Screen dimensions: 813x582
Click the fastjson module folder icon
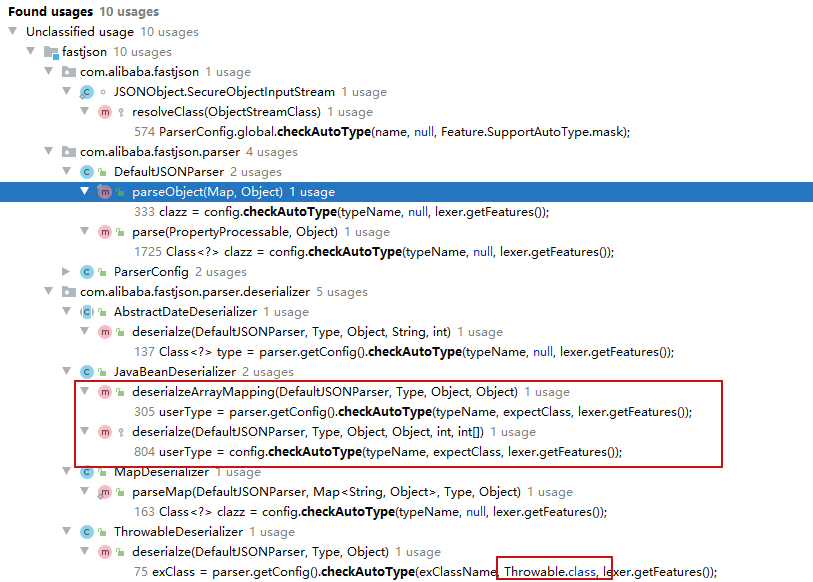click(x=51, y=52)
